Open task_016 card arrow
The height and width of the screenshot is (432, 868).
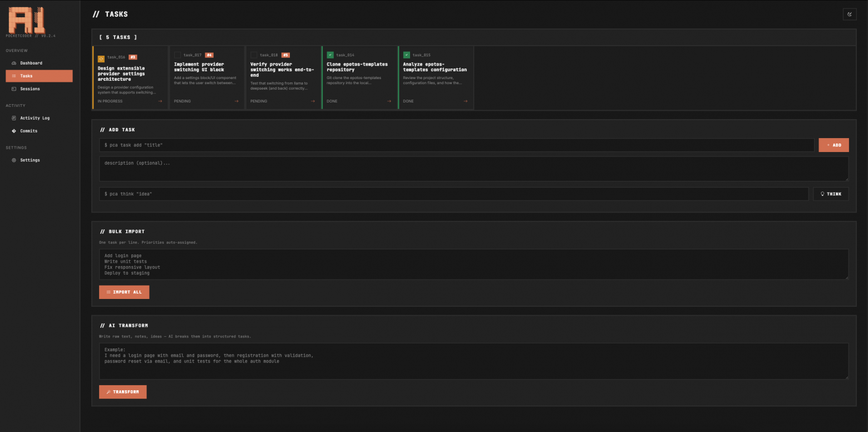pyautogui.click(x=160, y=101)
